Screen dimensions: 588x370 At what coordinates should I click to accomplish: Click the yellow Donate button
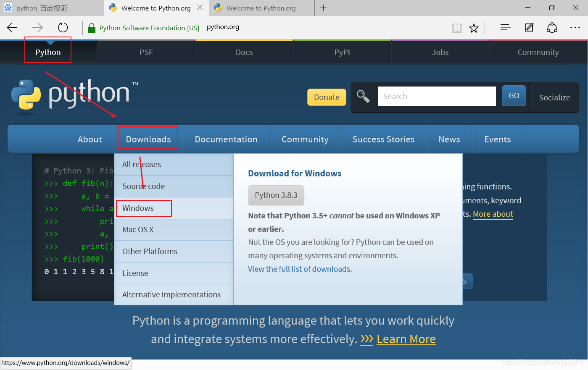327,97
